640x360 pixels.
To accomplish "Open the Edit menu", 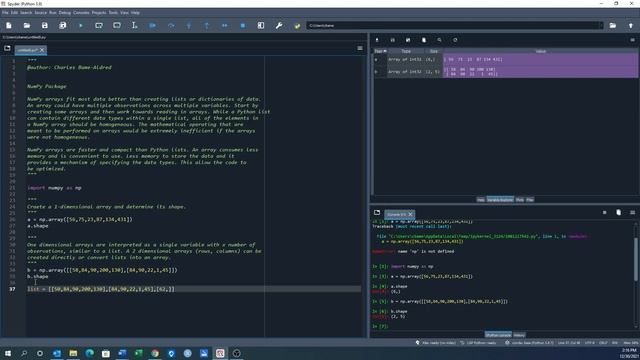I will (14, 13).
